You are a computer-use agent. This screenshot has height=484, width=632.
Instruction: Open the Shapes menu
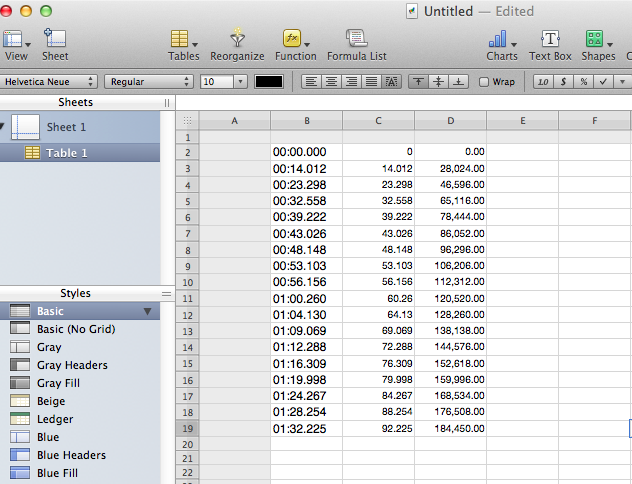(598, 45)
